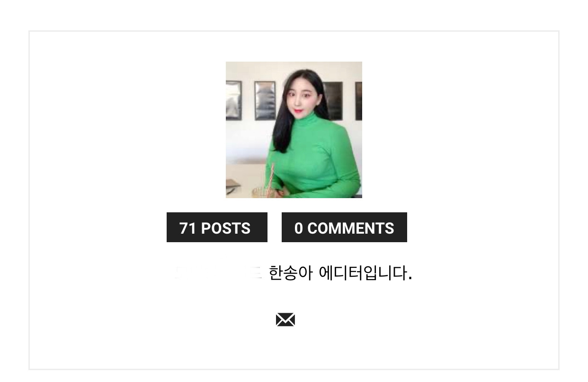Click the envelope email icon
588x382 pixels.
tap(285, 320)
